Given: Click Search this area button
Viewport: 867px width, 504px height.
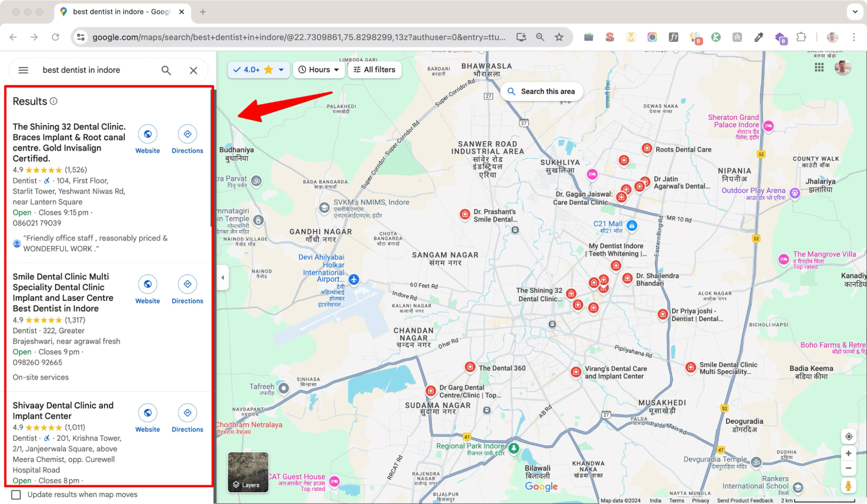Looking at the screenshot, I should pos(541,91).
